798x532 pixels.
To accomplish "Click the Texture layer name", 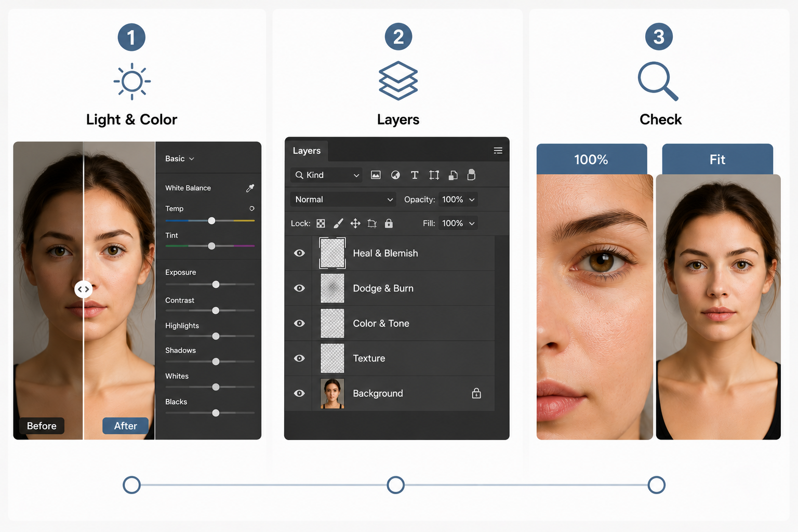I will 369,358.
